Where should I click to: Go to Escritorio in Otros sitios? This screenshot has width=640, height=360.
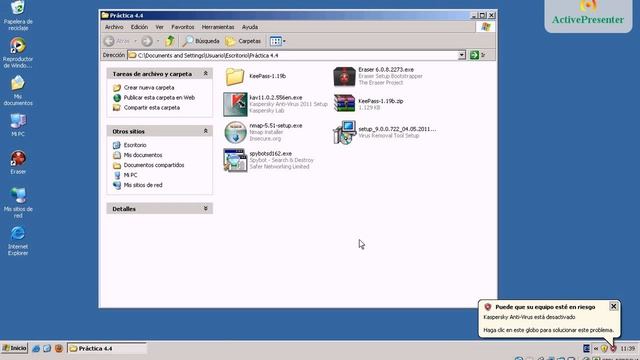[x=135, y=145]
